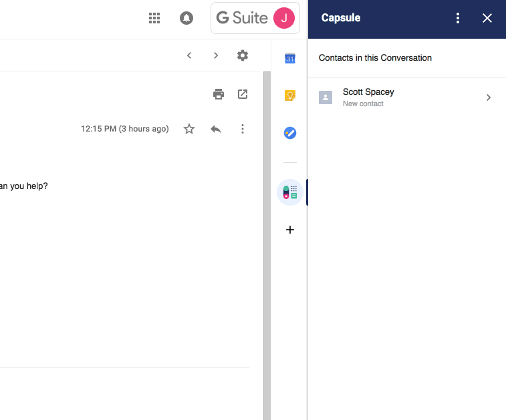Screen dimensions: 506x420
Task: Open the Google apps grid launcher
Action: tap(154, 18)
